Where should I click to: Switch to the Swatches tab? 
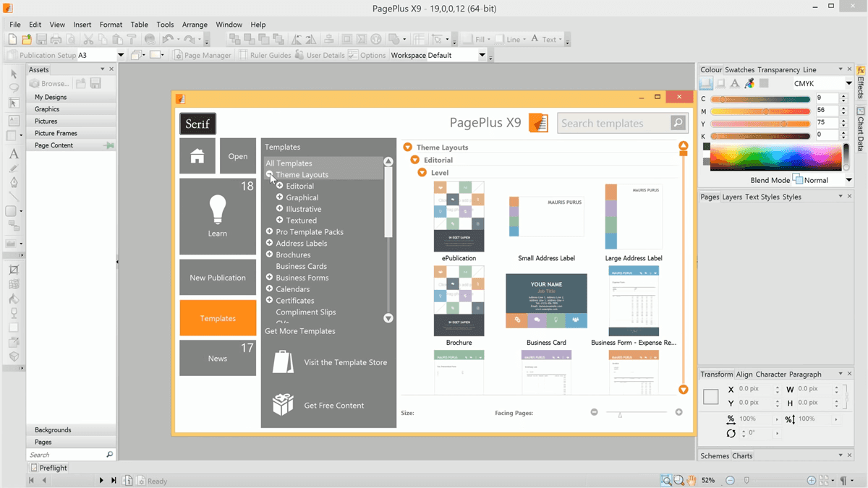pyautogui.click(x=739, y=70)
